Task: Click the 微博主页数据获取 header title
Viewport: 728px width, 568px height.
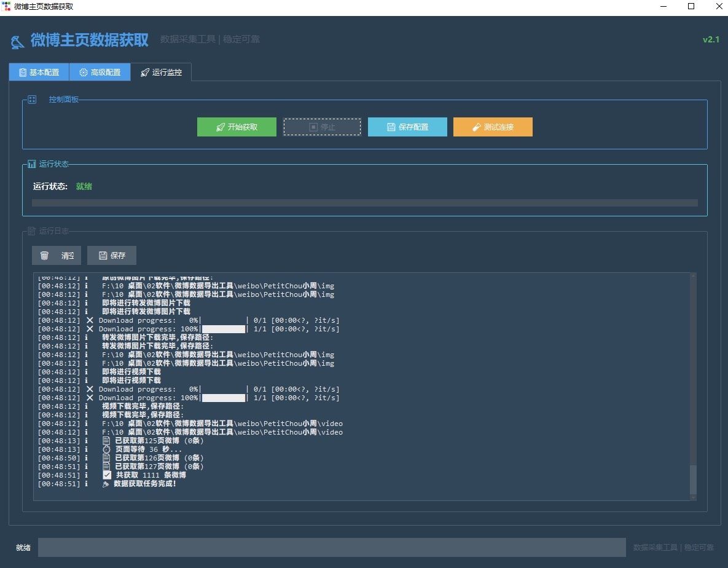Action: coord(90,40)
